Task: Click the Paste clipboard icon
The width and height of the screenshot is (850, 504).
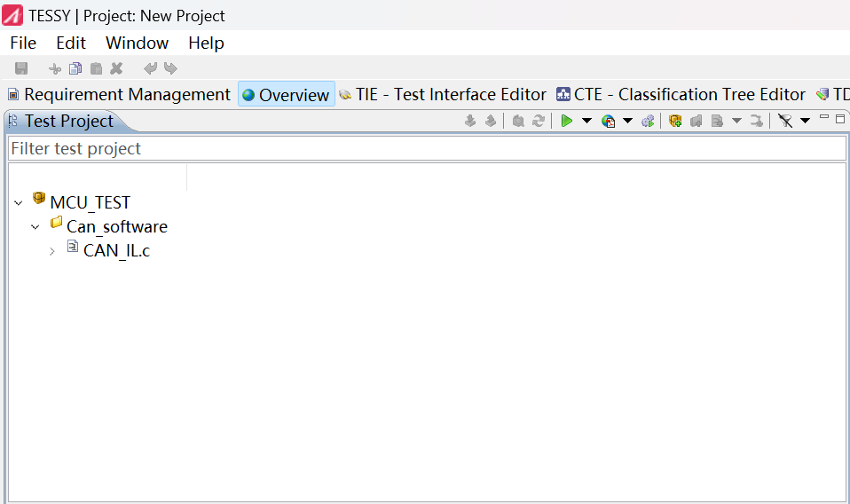Action: point(96,68)
